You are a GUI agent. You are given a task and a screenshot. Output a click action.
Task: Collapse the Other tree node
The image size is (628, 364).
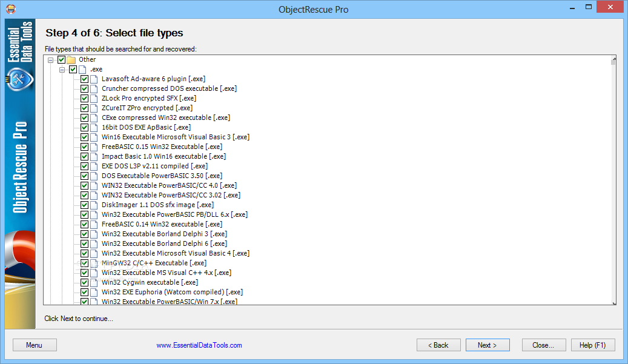pos(50,60)
